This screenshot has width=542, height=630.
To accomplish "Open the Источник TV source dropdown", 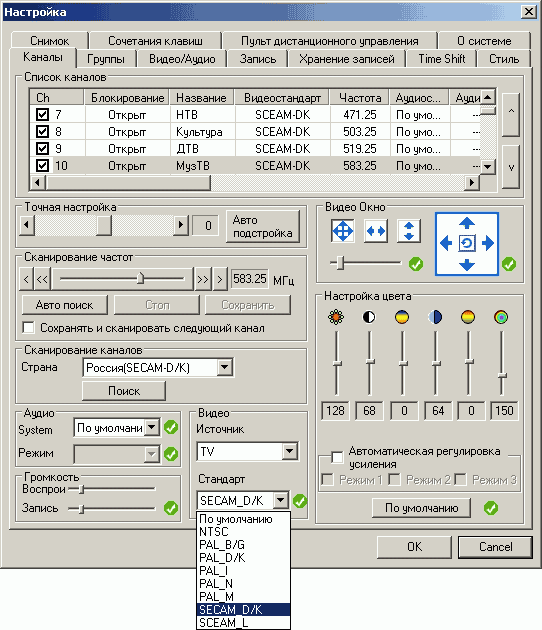I will click(289, 451).
